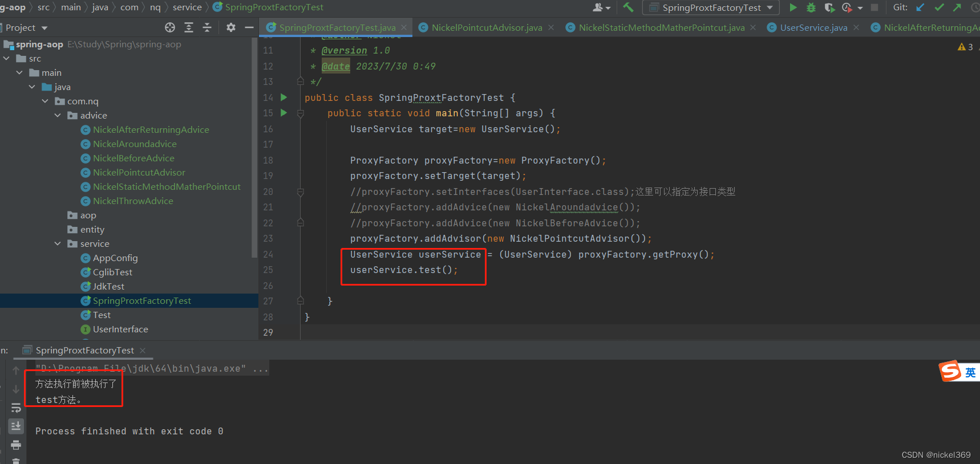Collapse the java folder node

pyautogui.click(x=32, y=87)
